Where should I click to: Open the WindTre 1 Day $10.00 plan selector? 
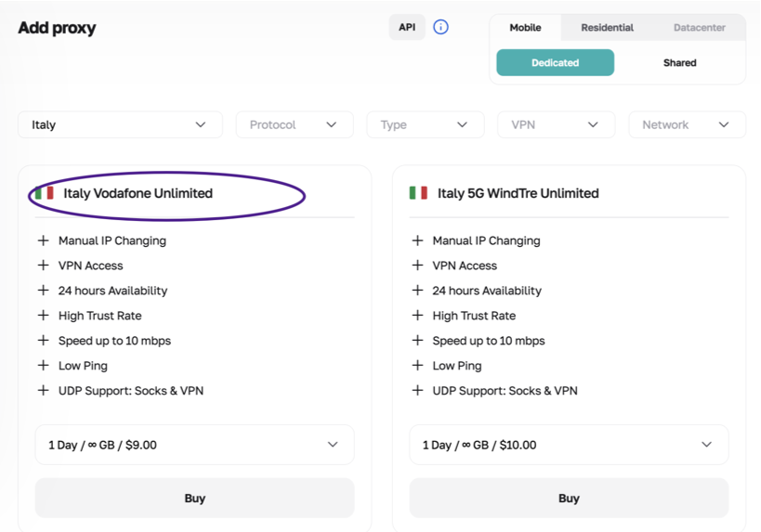(x=569, y=445)
